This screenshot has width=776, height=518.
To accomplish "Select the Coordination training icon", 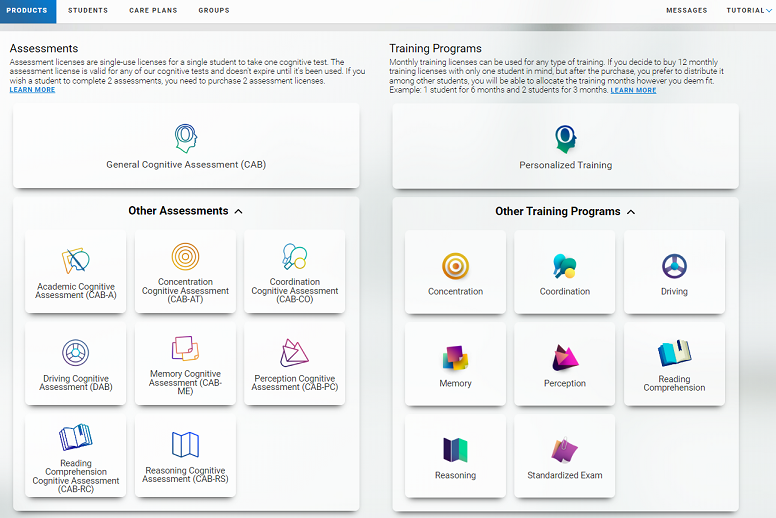I will [x=565, y=266].
